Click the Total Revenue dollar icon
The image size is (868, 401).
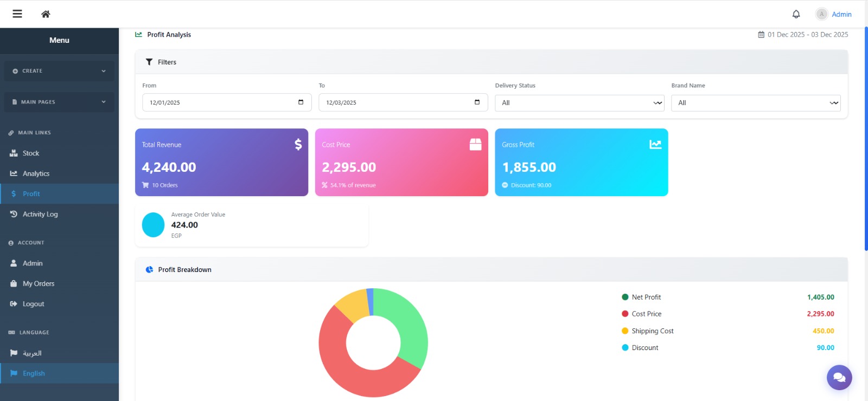298,144
